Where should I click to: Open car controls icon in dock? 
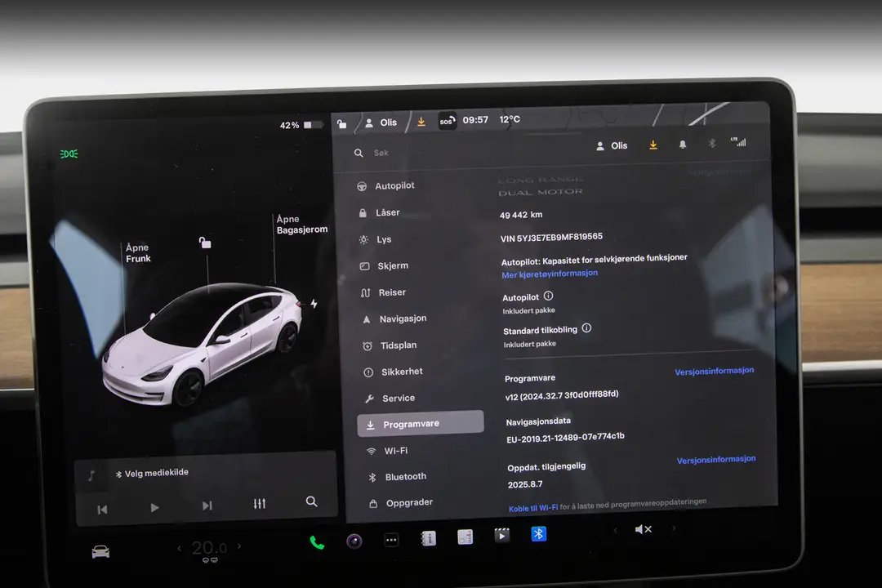click(x=100, y=551)
